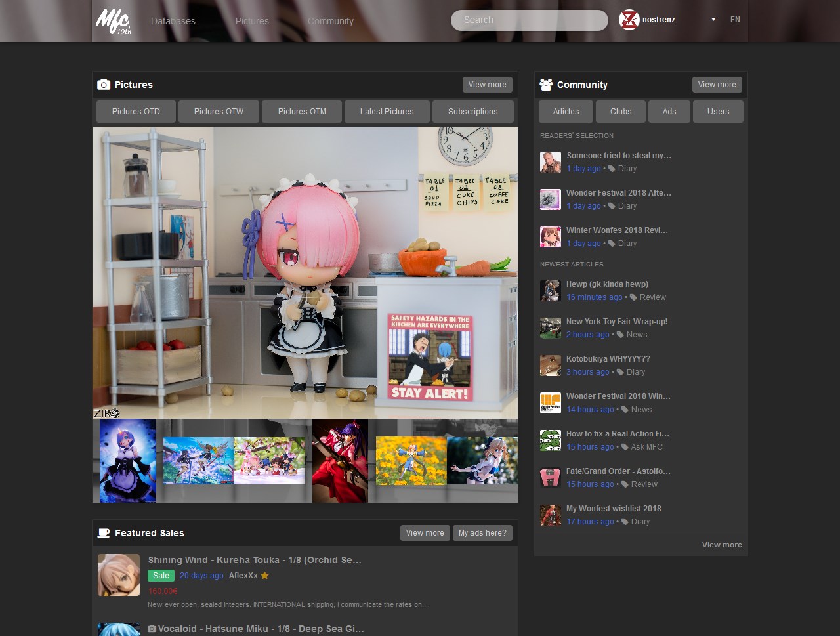The width and height of the screenshot is (840, 636).
Task: Click View more in the Pictures panel
Action: click(488, 85)
